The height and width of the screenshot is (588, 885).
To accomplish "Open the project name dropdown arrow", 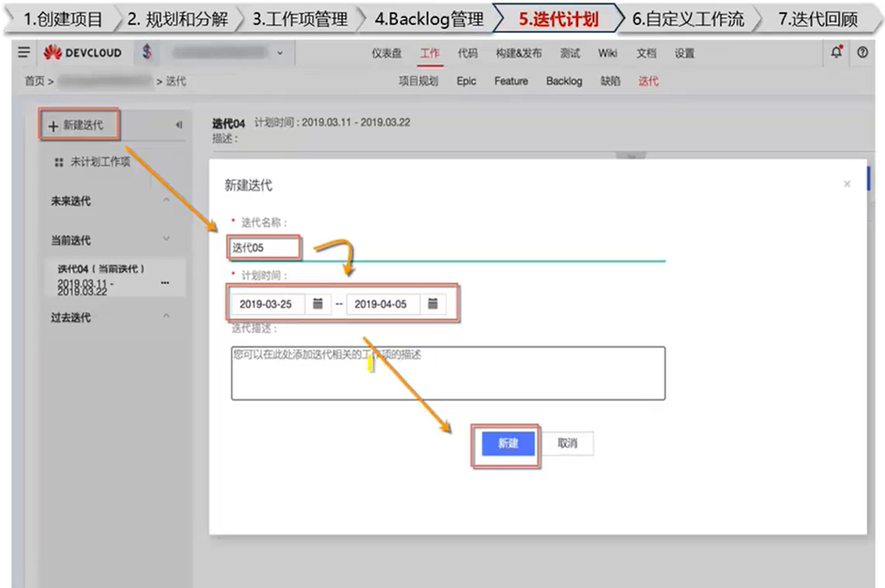I will (280, 53).
